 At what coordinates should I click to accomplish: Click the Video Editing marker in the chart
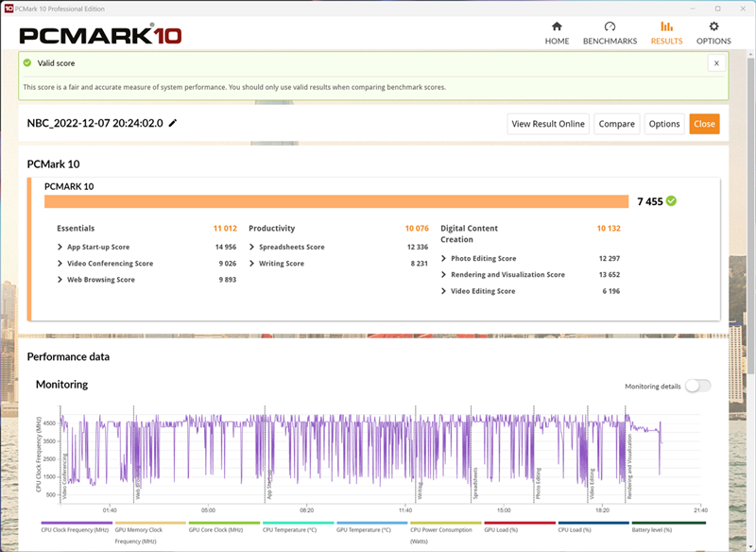coord(593,484)
